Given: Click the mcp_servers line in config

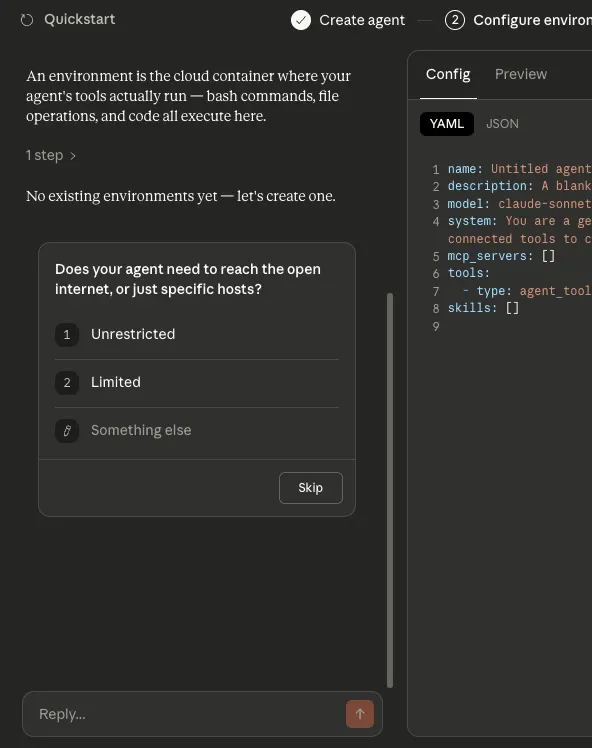Looking at the screenshot, I should tap(501, 256).
